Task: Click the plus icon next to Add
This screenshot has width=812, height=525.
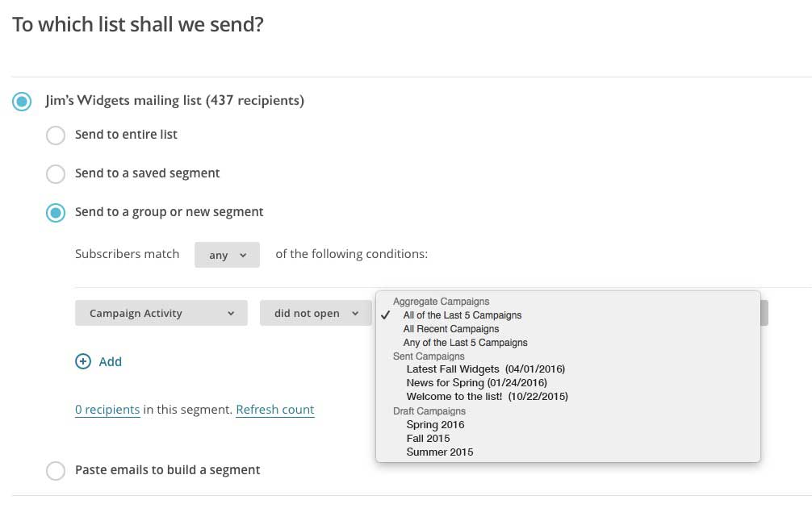Action: click(x=83, y=361)
